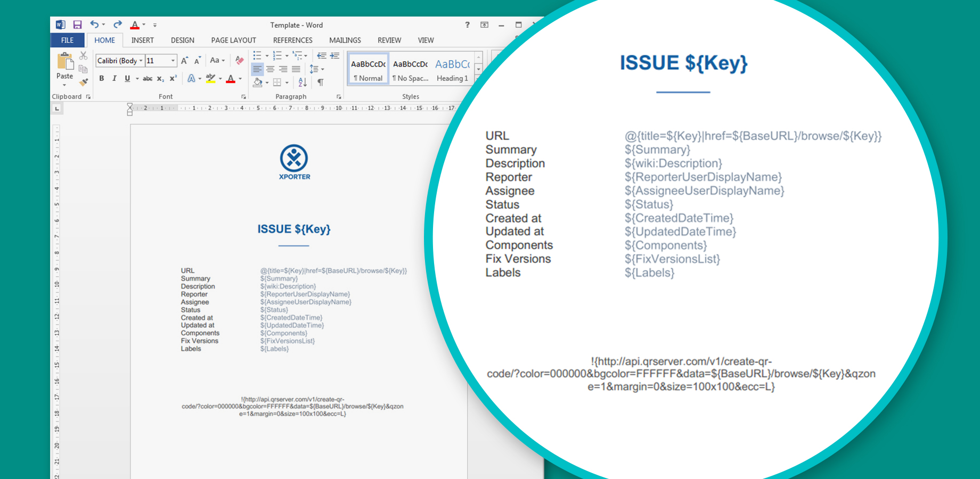
Task: Open Word Help with the question mark
Action: 467,24
